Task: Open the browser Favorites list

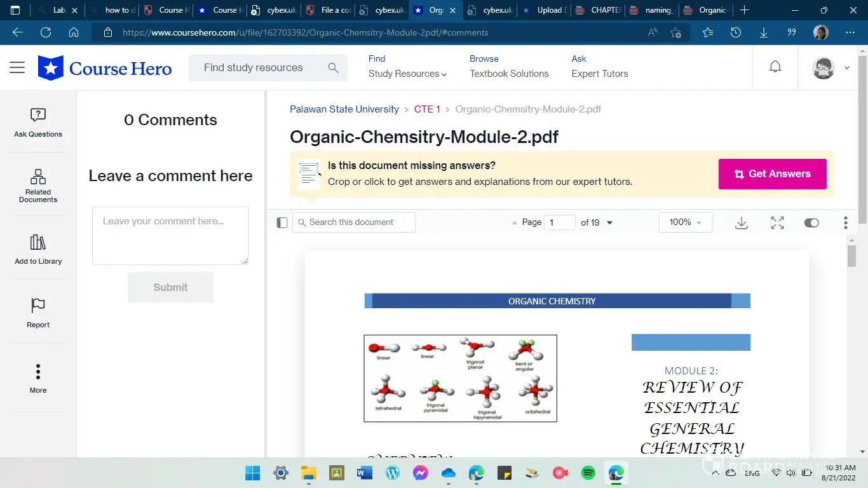Action: [x=708, y=32]
